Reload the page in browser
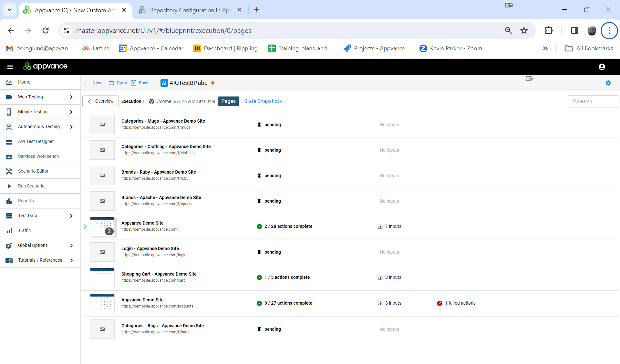This screenshot has width=620, height=364. [x=46, y=31]
